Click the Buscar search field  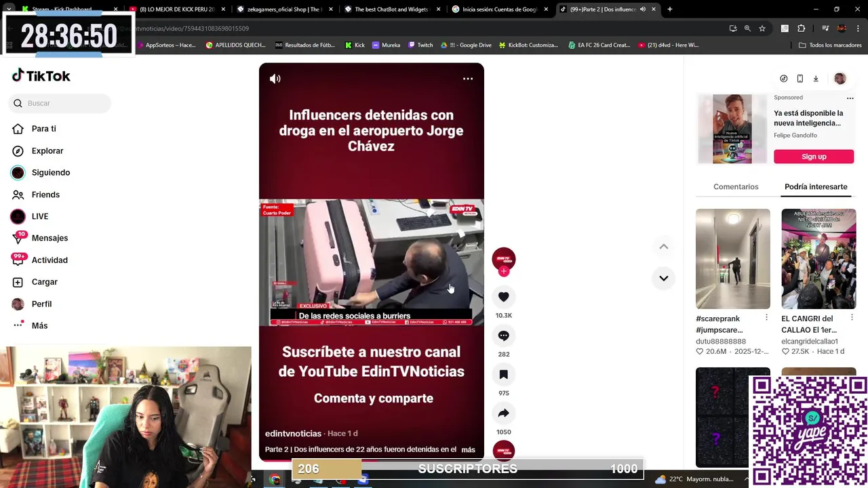[60, 103]
